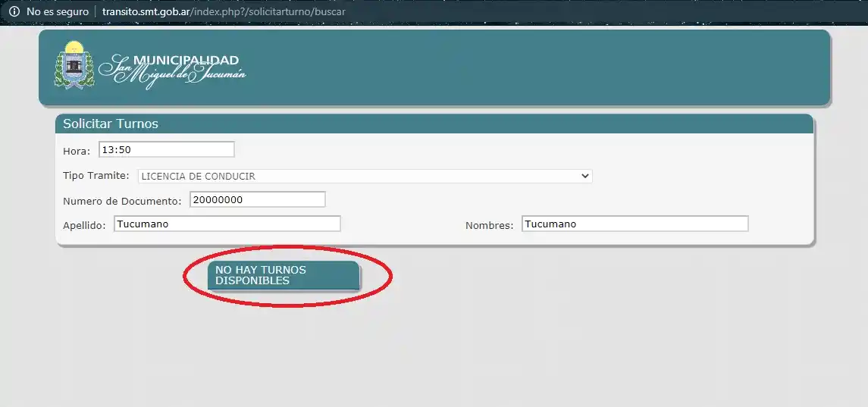
Task: Expand the Tipo Tramite chevron arrow
Action: [584, 176]
